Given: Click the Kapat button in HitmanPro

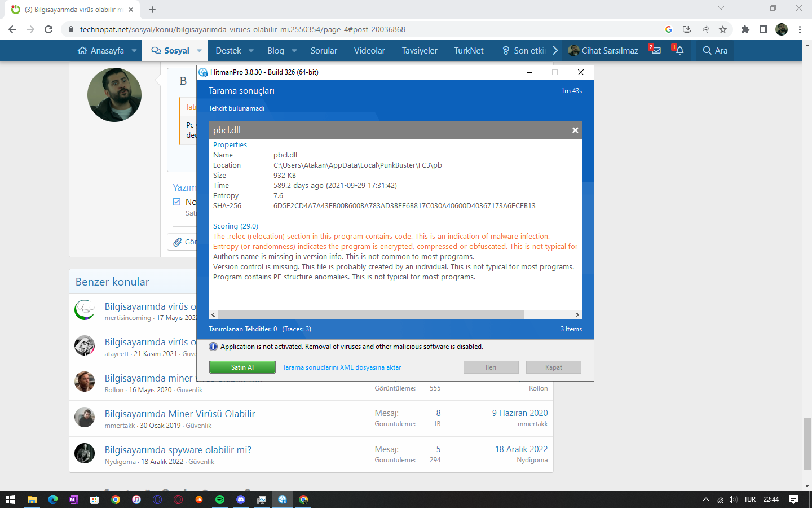Looking at the screenshot, I should pyautogui.click(x=554, y=367).
